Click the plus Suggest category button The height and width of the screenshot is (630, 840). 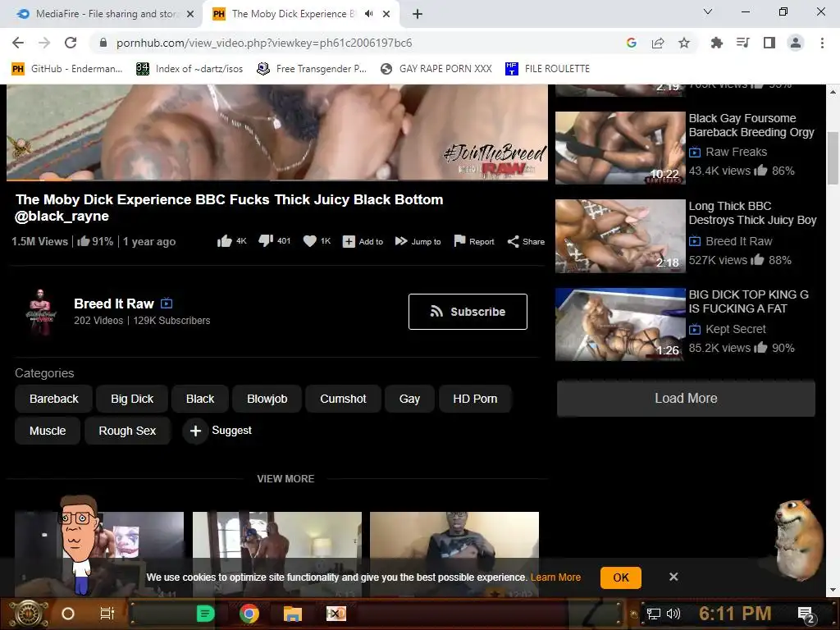(195, 431)
